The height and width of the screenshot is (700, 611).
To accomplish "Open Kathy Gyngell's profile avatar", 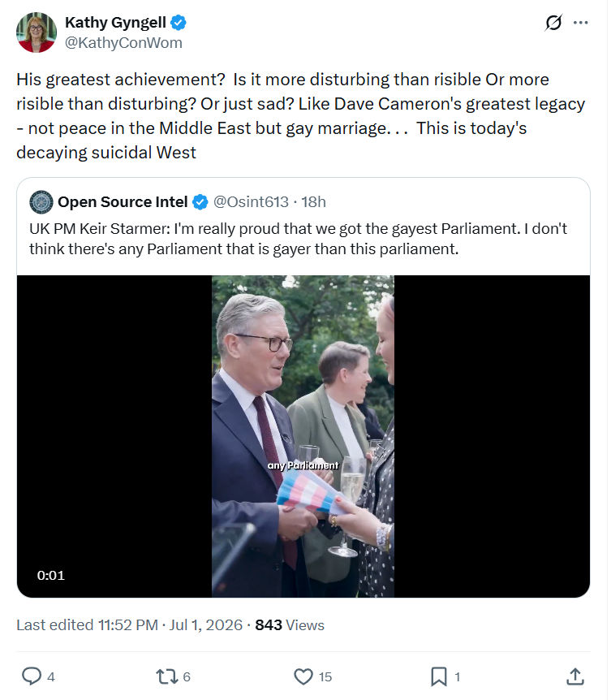I will point(37,32).
